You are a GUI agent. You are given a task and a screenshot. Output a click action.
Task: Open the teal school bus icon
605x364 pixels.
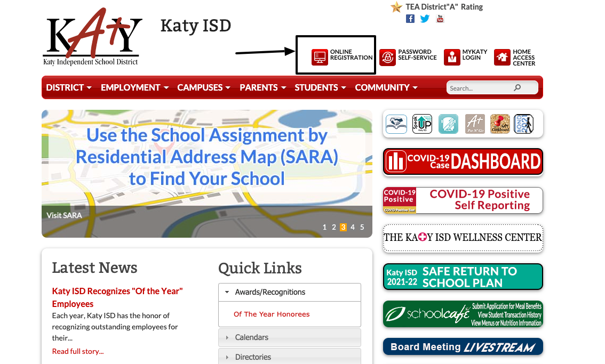point(448,124)
